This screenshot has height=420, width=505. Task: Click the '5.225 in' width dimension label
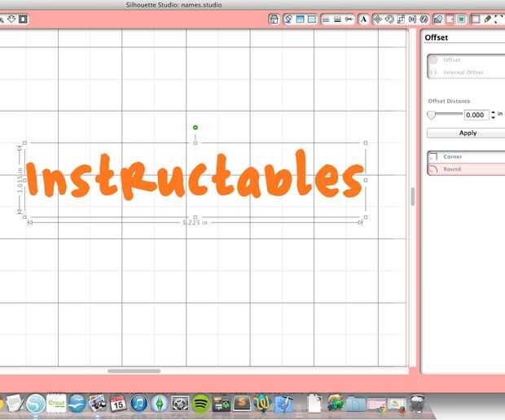click(x=195, y=222)
